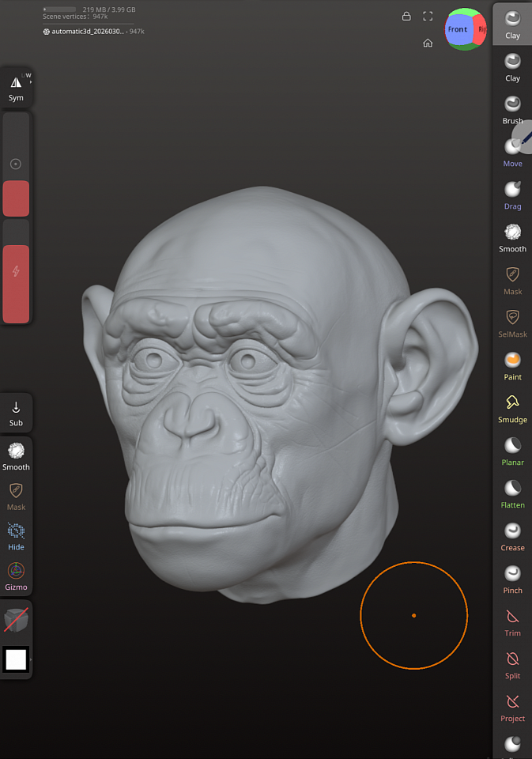Click the Front face of view cube

point(458,29)
